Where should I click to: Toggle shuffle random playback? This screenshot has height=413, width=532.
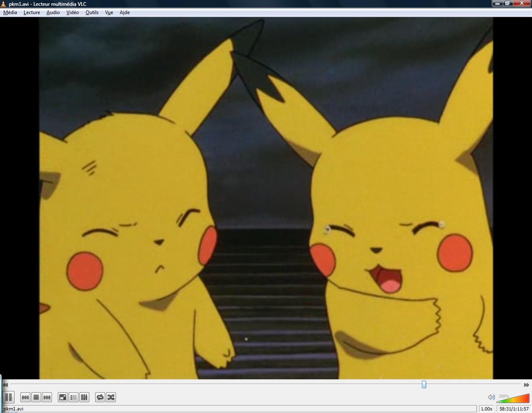pos(111,397)
